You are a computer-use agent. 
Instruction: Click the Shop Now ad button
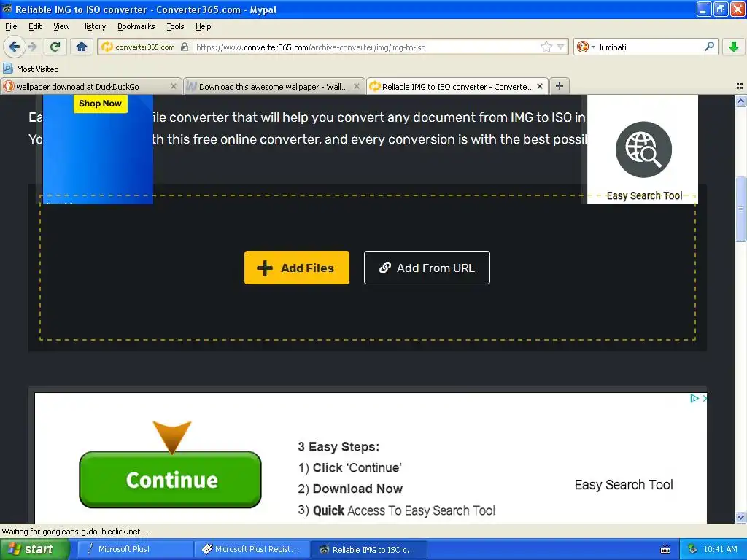pyautogui.click(x=100, y=104)
